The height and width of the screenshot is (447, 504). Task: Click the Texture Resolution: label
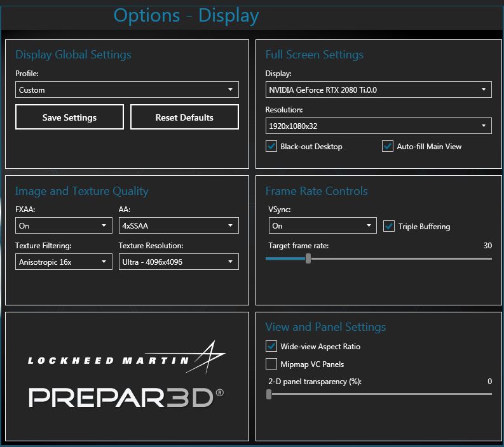[x=151, y=246]
